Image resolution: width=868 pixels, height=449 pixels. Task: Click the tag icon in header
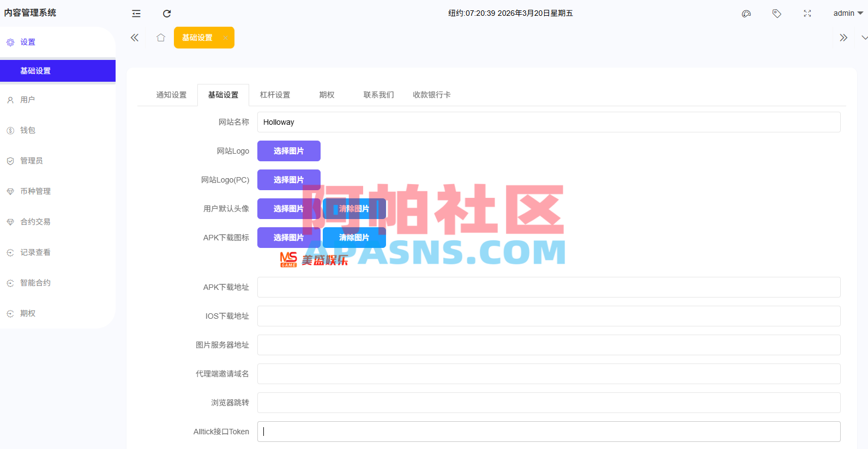tap(777, 14)
